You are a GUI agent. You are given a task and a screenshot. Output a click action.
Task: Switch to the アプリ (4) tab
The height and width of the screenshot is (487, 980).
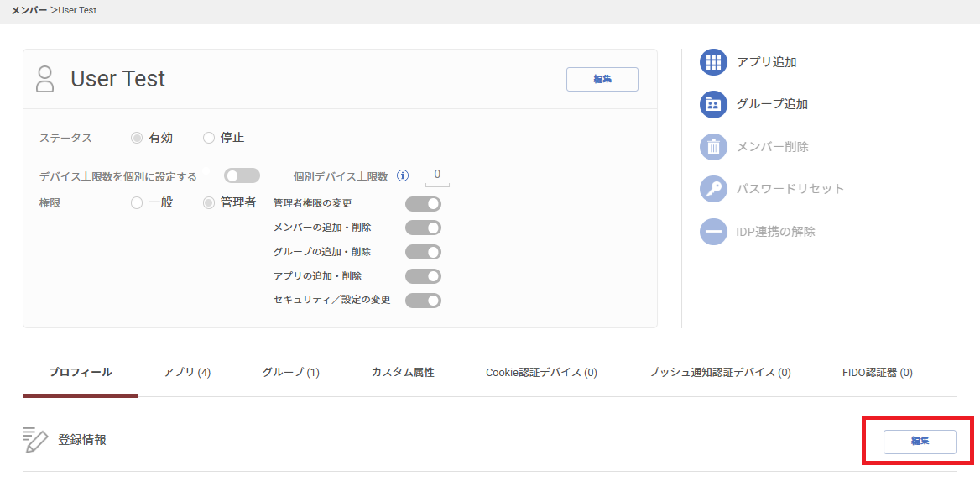(187, 373)
